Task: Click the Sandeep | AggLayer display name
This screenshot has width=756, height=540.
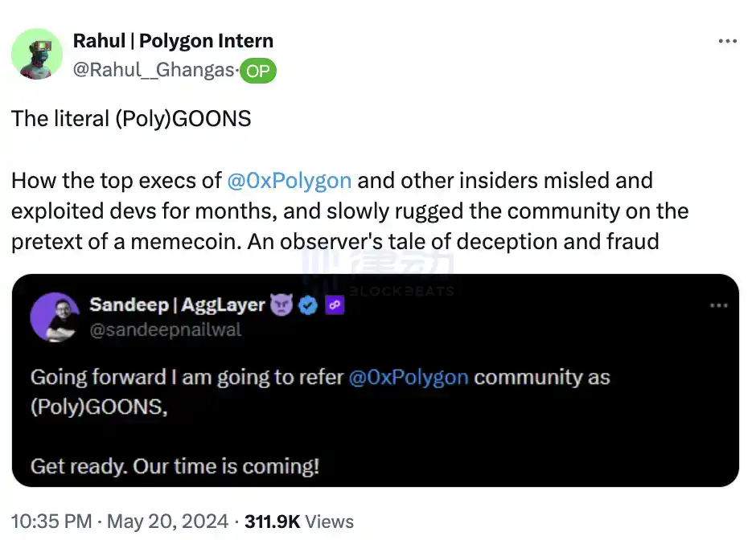Action: click(177, 305)
